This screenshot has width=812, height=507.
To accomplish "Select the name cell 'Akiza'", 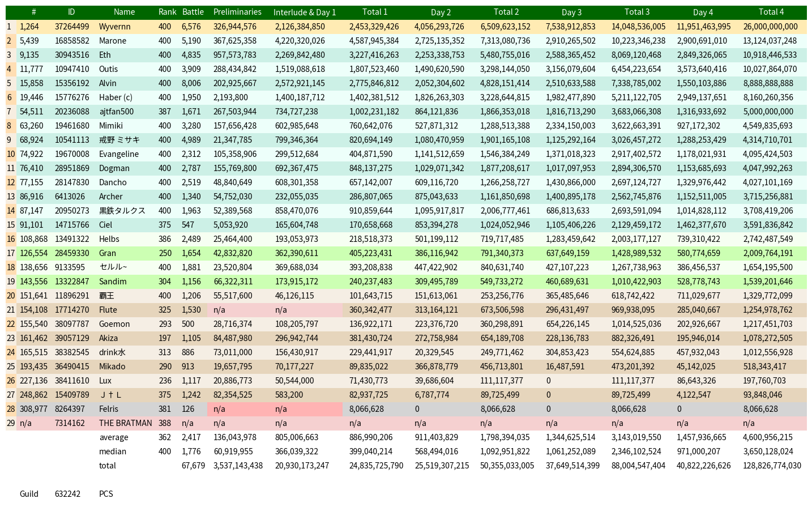I will pyautogui.click(x=109, y=338).
